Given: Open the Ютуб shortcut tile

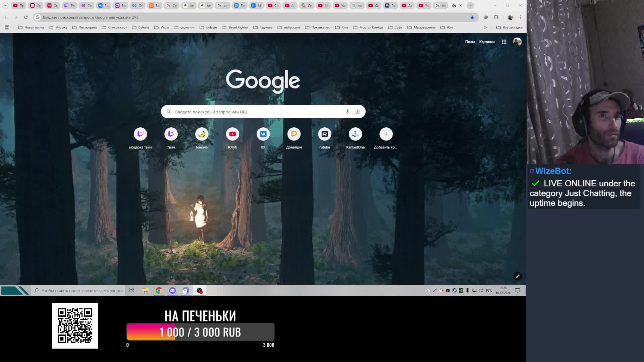Looking at the screenshot, I should (232, 134).
